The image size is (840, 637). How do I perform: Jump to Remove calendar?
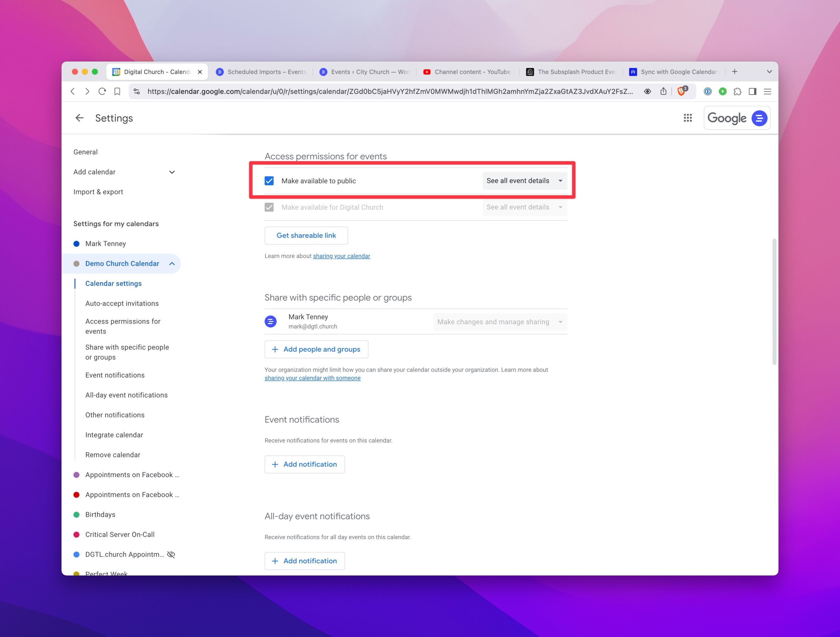coord(113,455)
